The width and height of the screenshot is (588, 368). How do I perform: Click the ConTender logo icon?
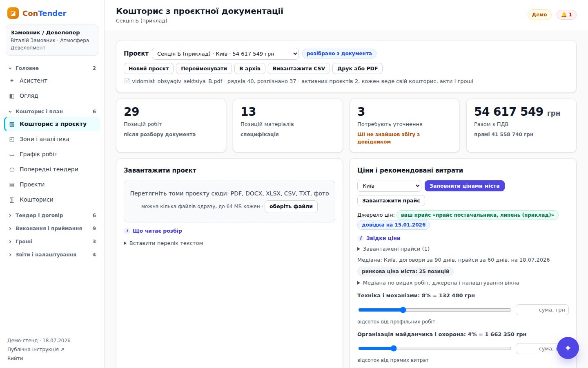[x=13, y=13]
